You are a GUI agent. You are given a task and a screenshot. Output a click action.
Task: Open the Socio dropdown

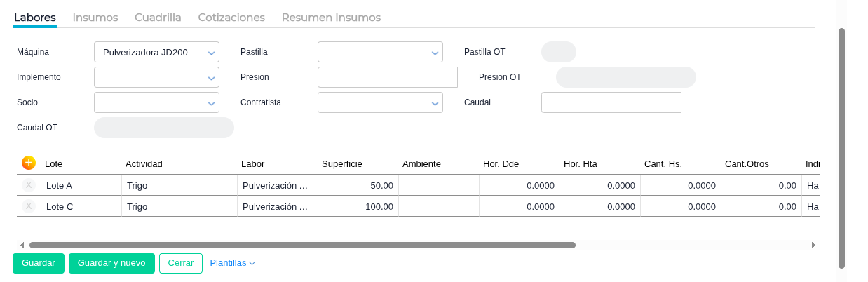click(156, 102)
